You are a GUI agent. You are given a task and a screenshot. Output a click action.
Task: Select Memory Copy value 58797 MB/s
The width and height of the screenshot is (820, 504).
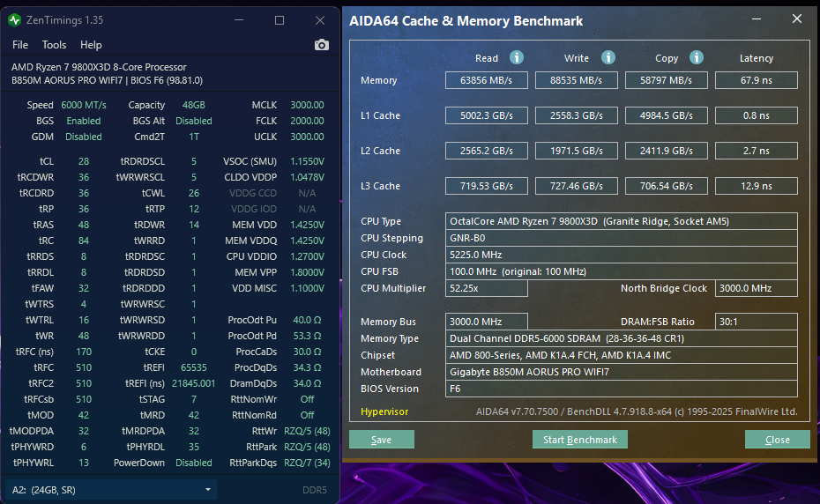(667, 80)
